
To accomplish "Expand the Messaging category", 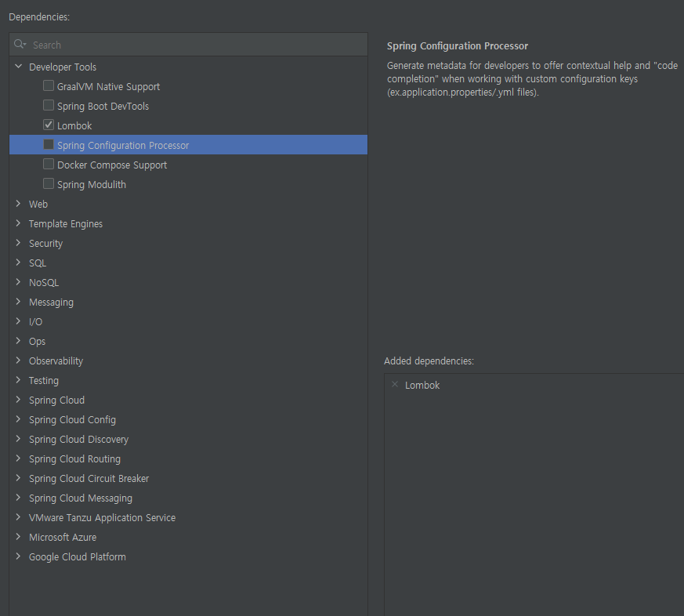I will click(x=18, y=302).
